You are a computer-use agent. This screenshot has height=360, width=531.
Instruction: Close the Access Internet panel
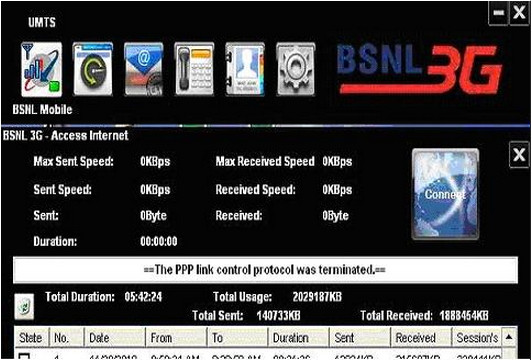(x=519, y=155)
